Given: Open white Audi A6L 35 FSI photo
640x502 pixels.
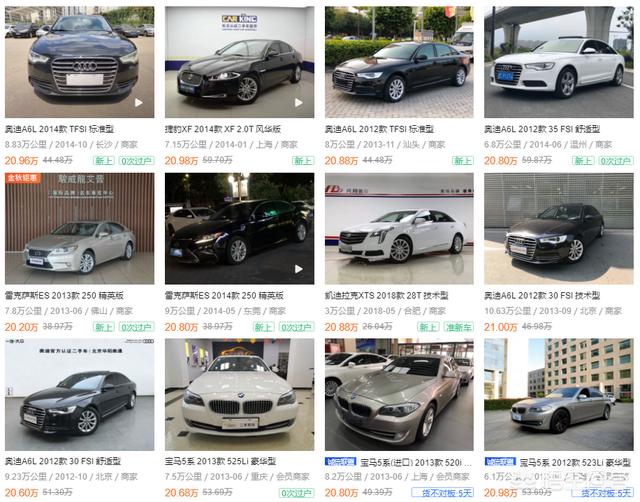Looking at the screenshot, I should (559, 62).
